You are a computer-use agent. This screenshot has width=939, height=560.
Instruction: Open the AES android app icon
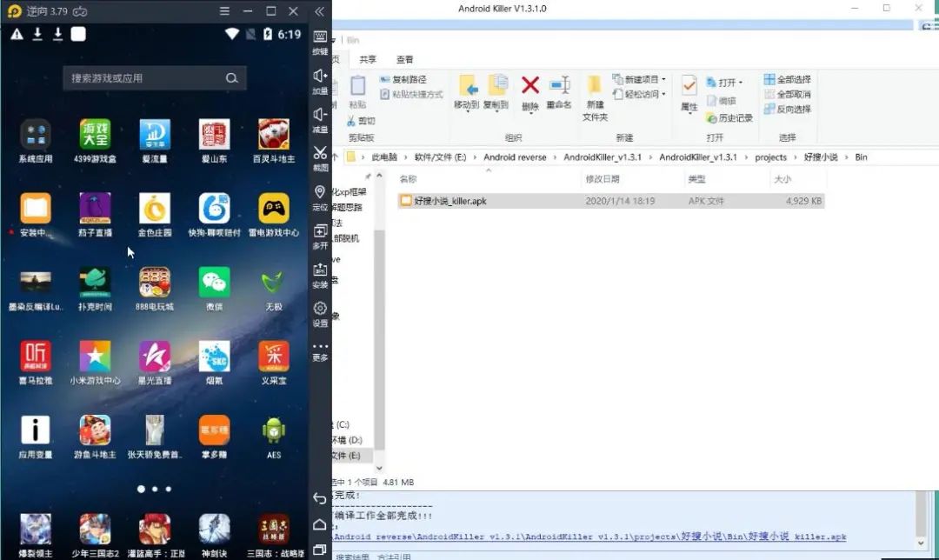point(274,430)
